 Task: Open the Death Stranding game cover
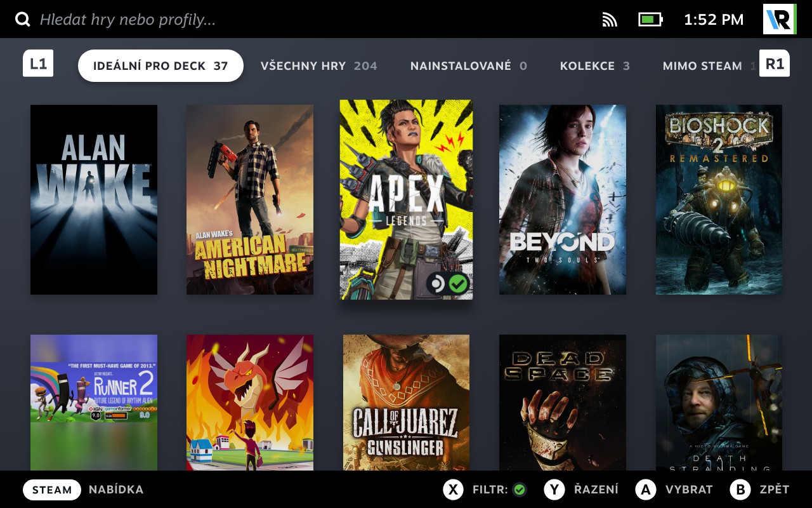(x=719, y=403)
